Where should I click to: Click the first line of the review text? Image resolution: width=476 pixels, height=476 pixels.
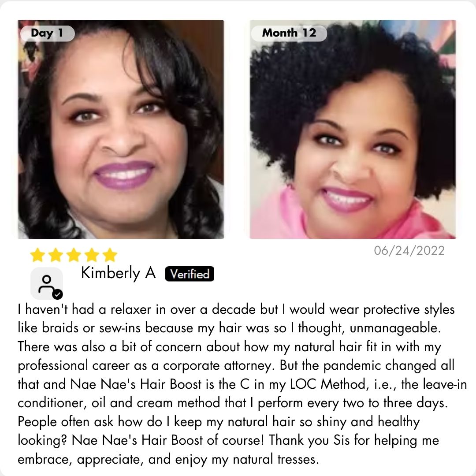[x=236, y=310]
